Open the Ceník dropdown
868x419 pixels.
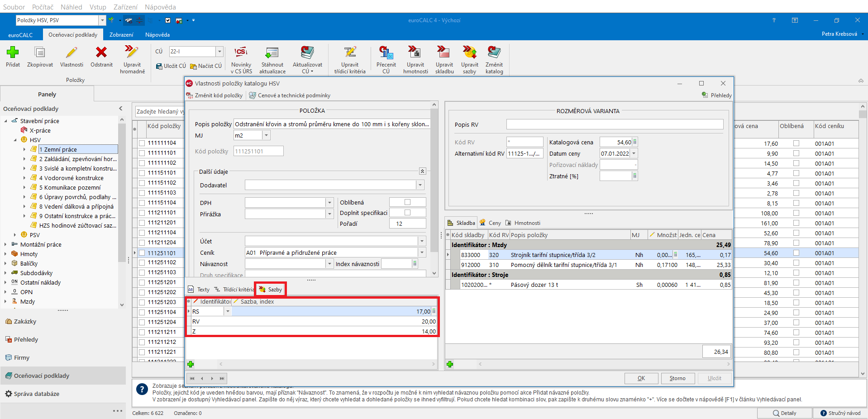(x=422, y=252)
